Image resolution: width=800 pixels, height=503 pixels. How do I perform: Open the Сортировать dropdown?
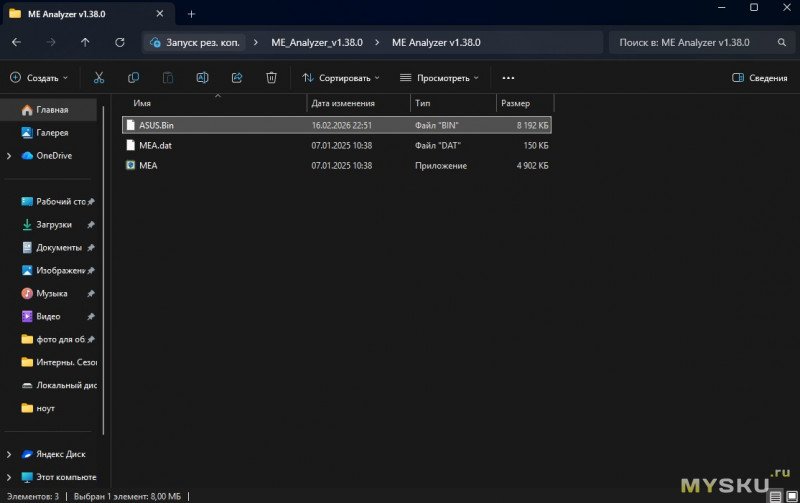pyautogui.click(x=340, y=77)
